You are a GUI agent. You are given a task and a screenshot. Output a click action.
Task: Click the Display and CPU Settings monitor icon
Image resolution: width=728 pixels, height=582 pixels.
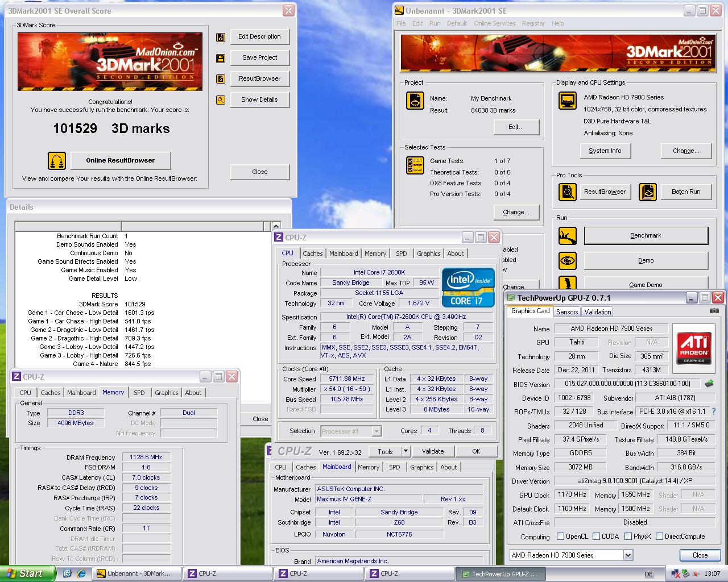pyautogui.click(x=568, y=101)
